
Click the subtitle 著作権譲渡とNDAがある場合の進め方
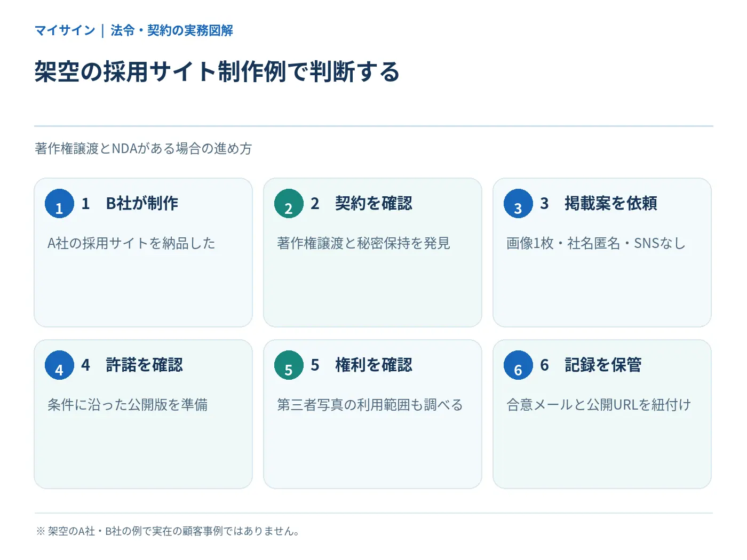pyautogui.click(x=144, y=148)
